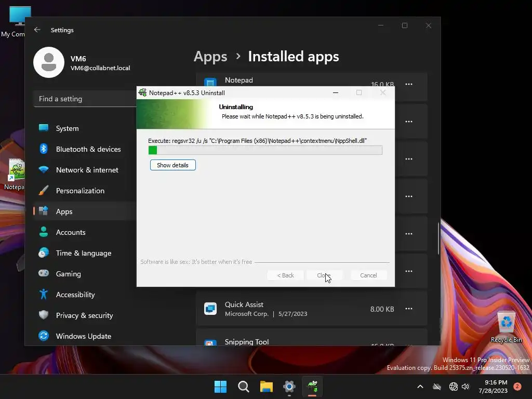
Task: Open more options for Notepad app
Action: (409, 84)
